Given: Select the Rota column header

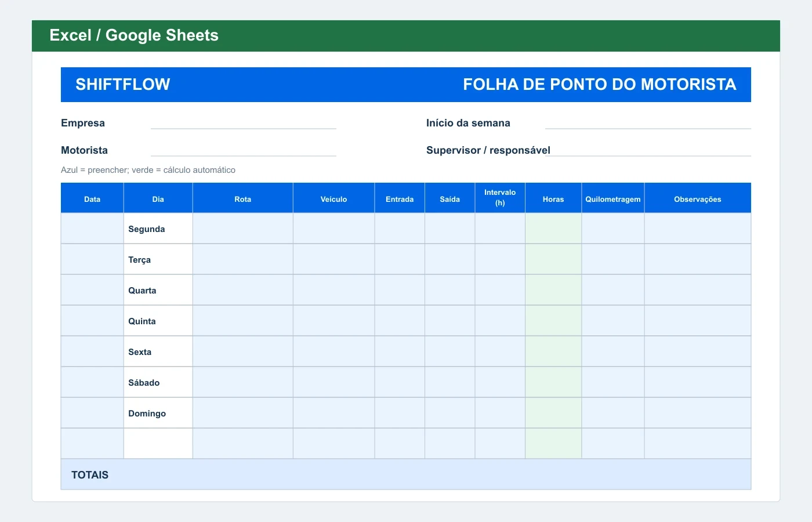Looking at the screenshot, I should tap(242, 198).
